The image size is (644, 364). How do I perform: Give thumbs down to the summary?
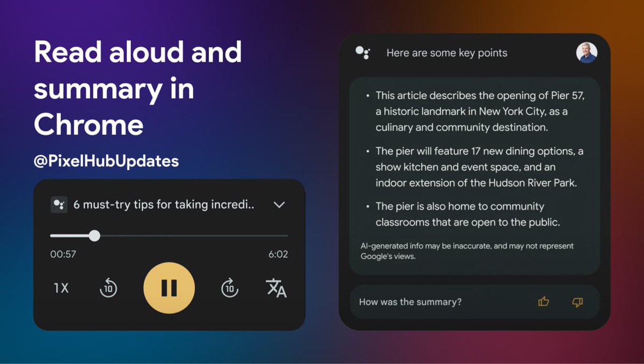tap(577, 302)
